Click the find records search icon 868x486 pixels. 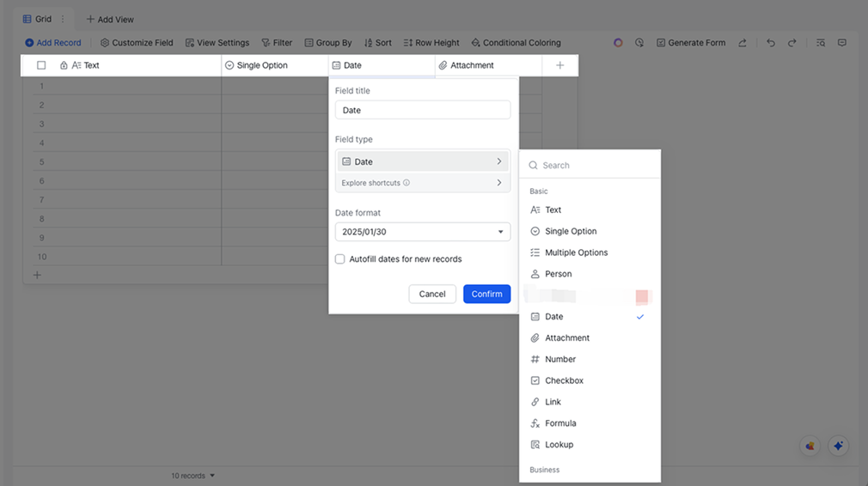[x=821, y=43]
